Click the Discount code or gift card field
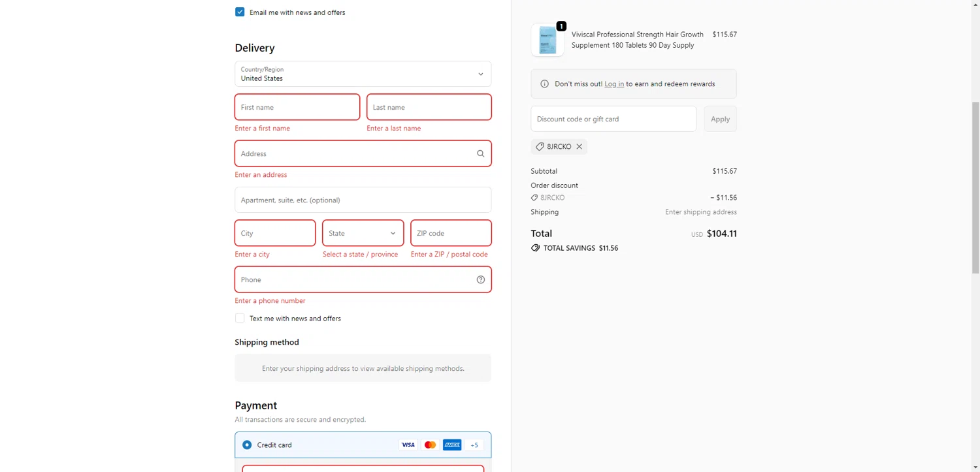The width and height of the screenshot is (980, 472). (613, 119)
